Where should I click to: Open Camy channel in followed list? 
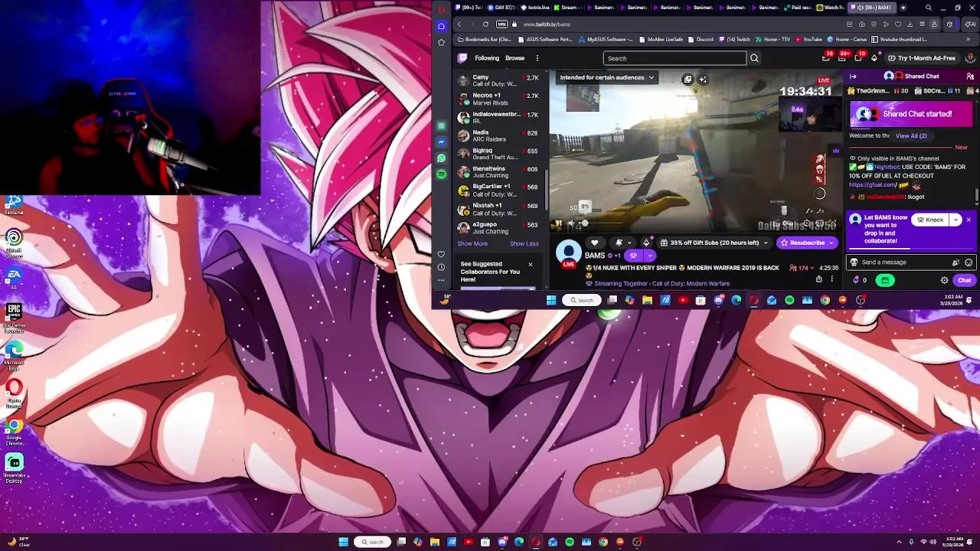499,80
